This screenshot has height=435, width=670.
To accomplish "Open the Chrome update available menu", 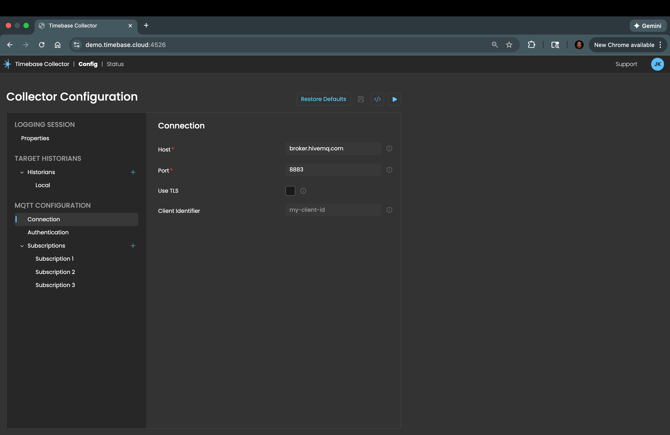I will click(627, 45).
